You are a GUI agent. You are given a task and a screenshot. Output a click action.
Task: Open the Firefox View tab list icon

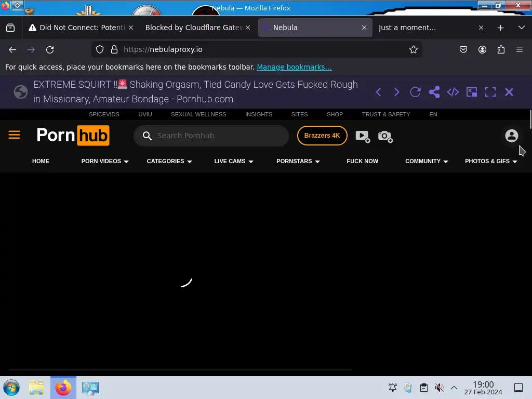(10, 28)
